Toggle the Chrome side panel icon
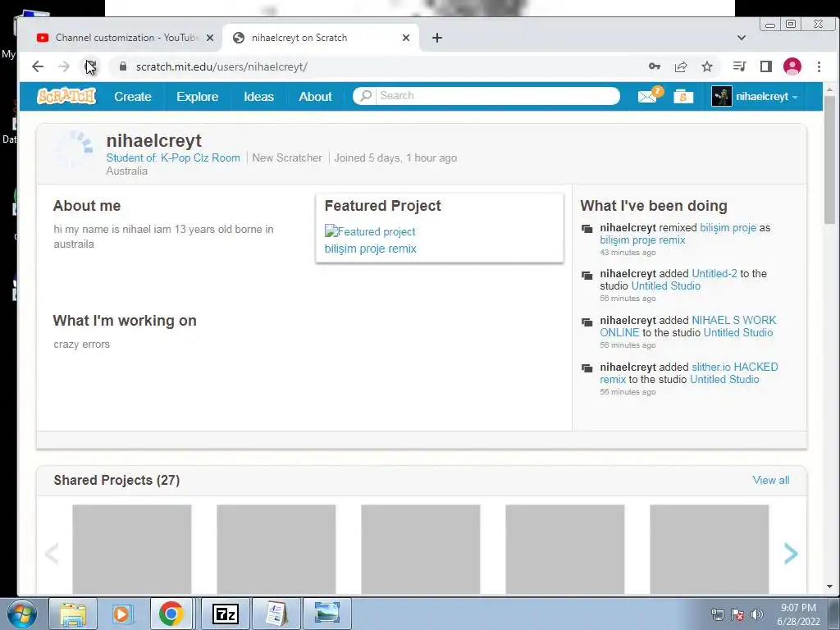840x630 pixels. tap(765, 66)
